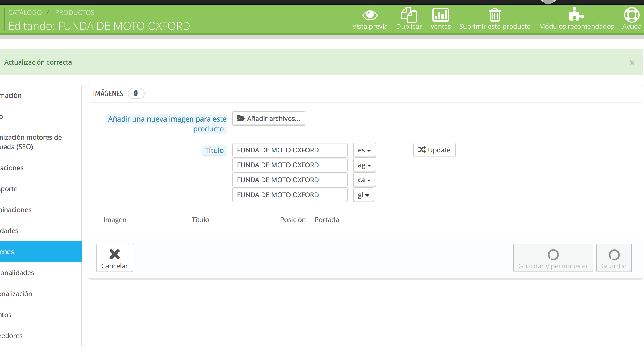Viewport: 644px width, 358px height.
Task: Expand the 'gl' language dropdown
Action: 363,195
